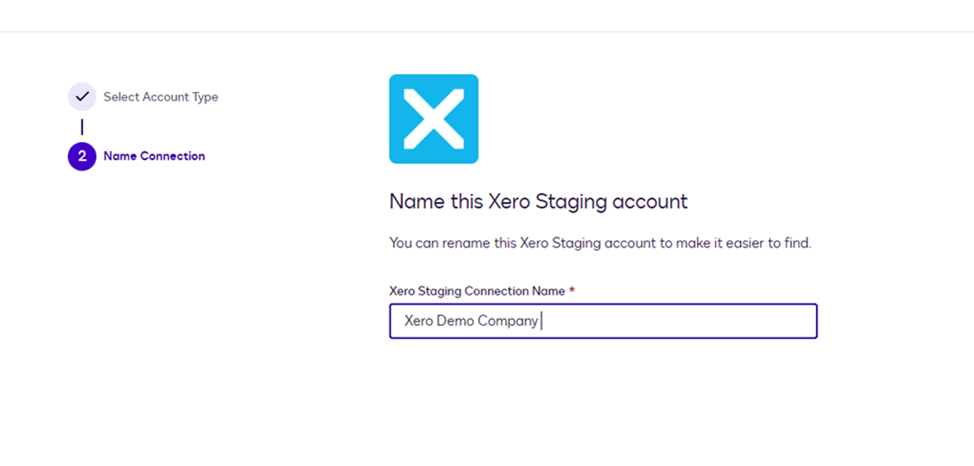
Task: Select the Name Connection step label
Action: (154, 156)
